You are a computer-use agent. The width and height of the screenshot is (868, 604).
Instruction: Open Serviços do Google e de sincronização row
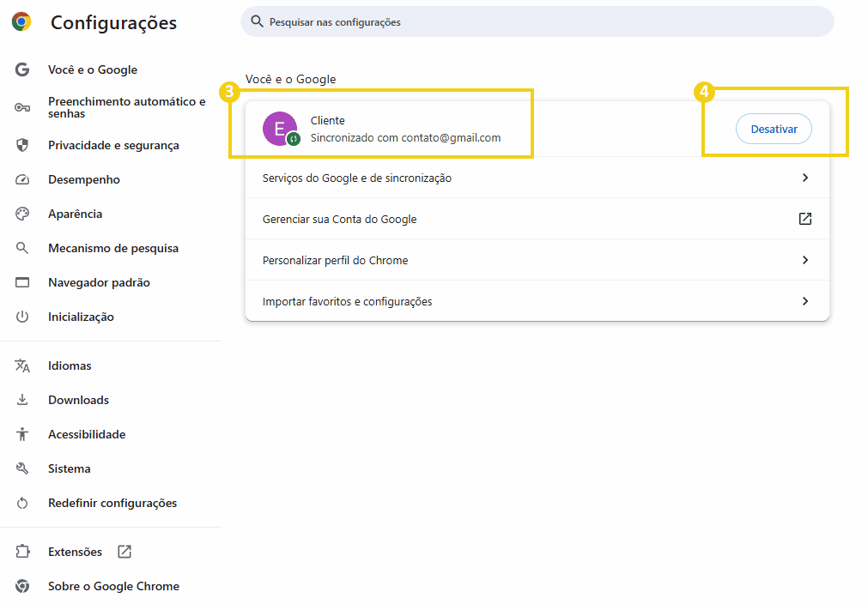537,178
